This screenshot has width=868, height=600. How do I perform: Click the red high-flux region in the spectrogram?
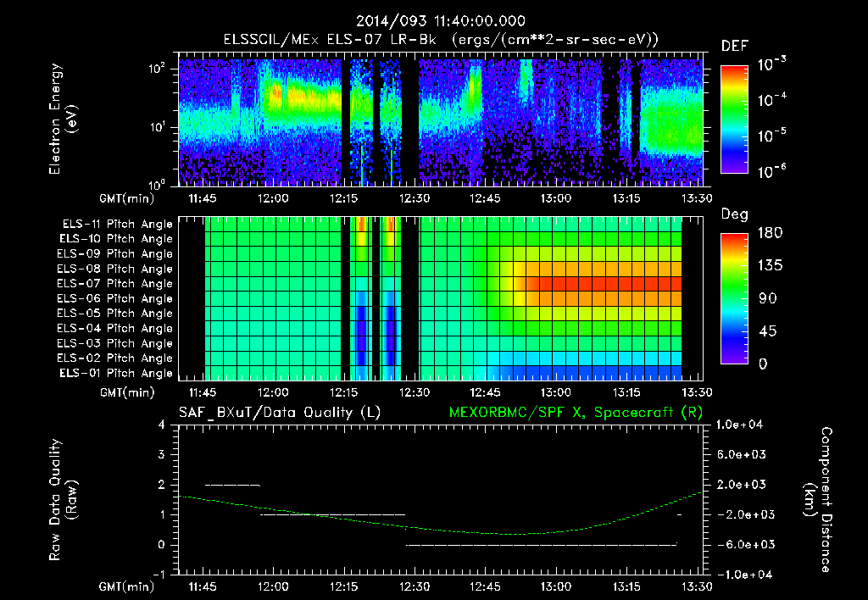click(275, 92)
